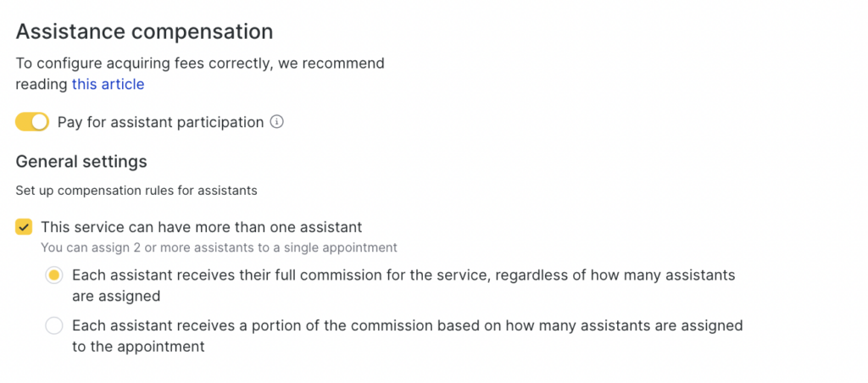This screenshot has width=868, height=383.
Task: Uncheck the more than one assistant checkbox
Action: pos(24,227)
